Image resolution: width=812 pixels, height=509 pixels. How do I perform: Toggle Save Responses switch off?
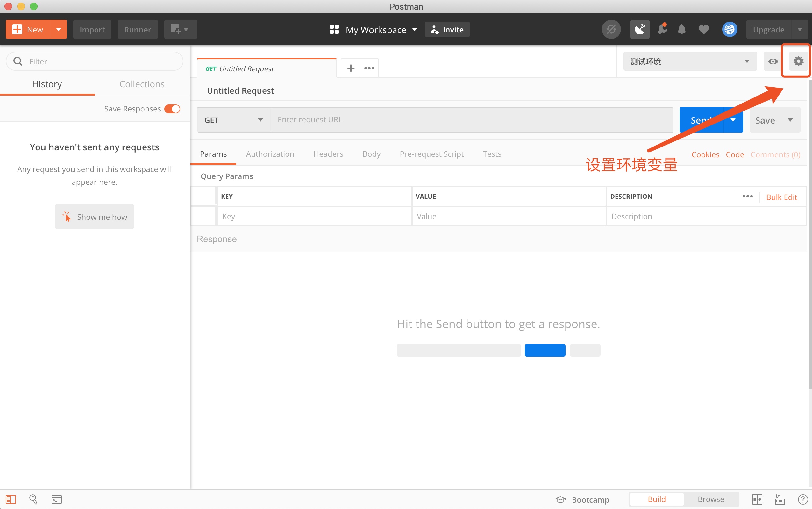pos(172,109)
